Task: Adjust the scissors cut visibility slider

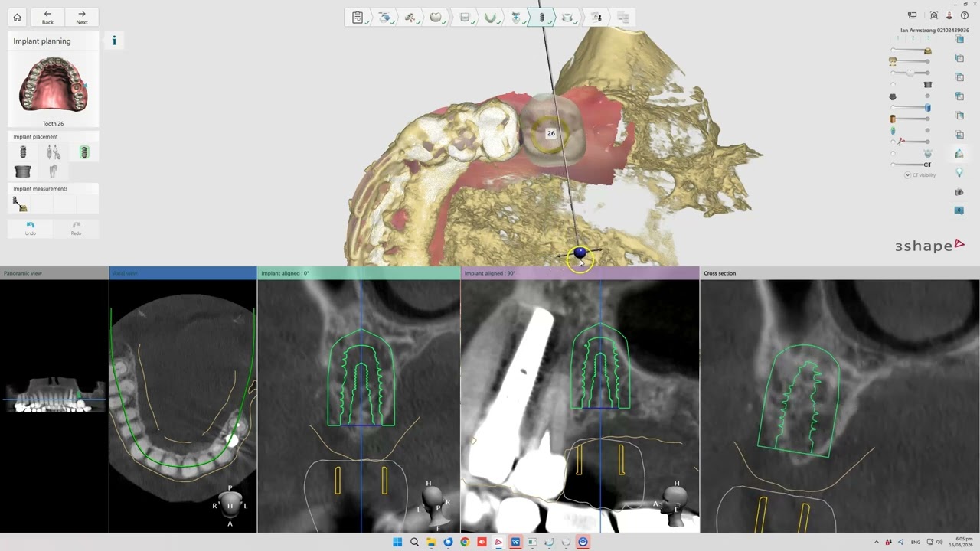Action: pos(910,142)
